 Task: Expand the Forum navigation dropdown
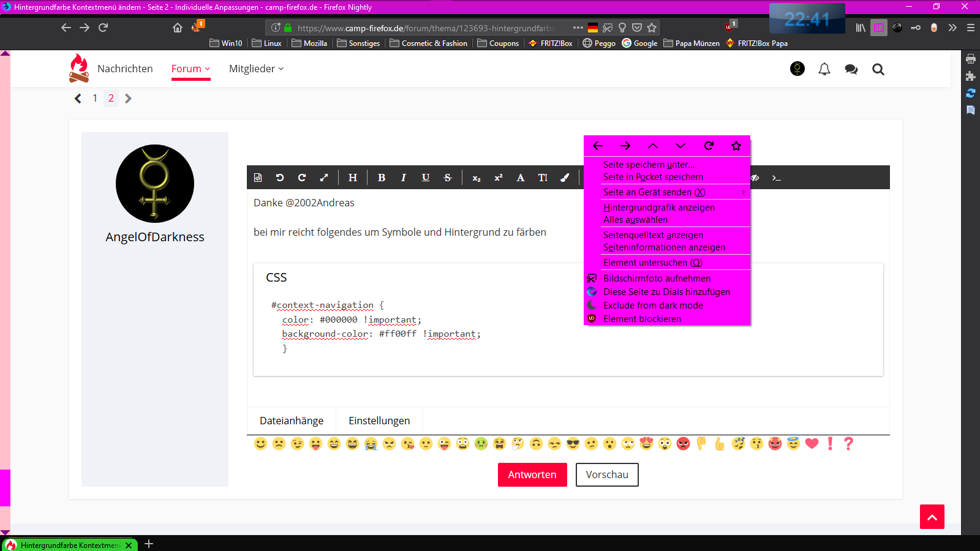pyautogui.click(x=190, y=69)
